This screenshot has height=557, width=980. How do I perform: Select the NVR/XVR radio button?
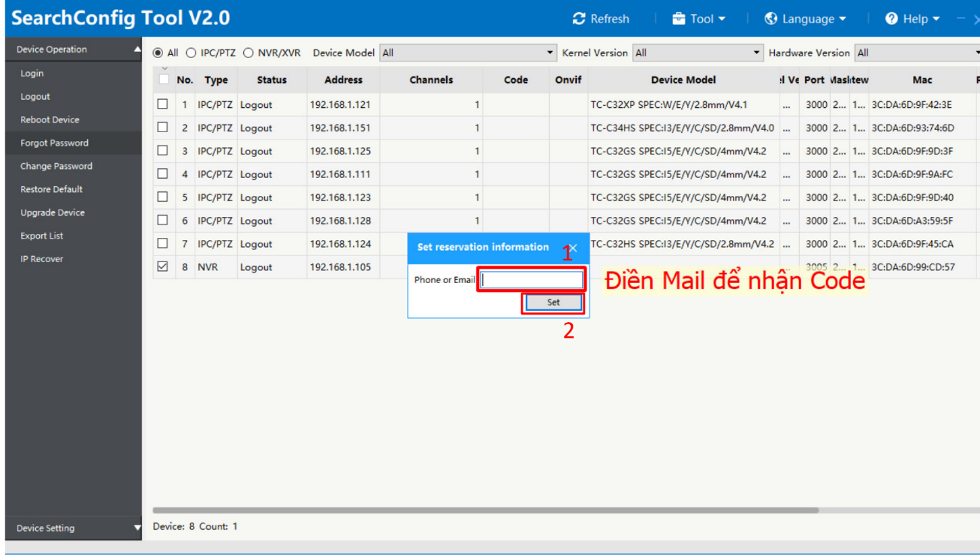(x=249, y=53)
